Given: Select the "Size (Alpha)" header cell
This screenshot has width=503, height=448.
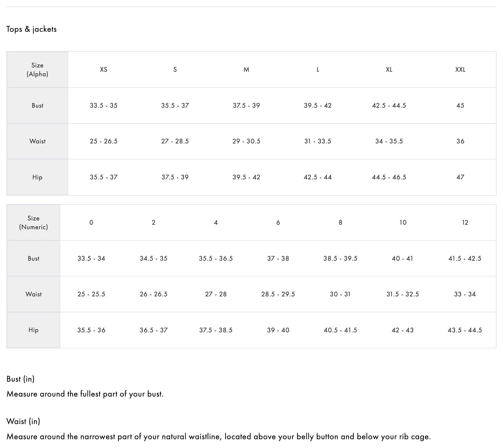Looking at the screenshot, I should click(x=37, y=70).
